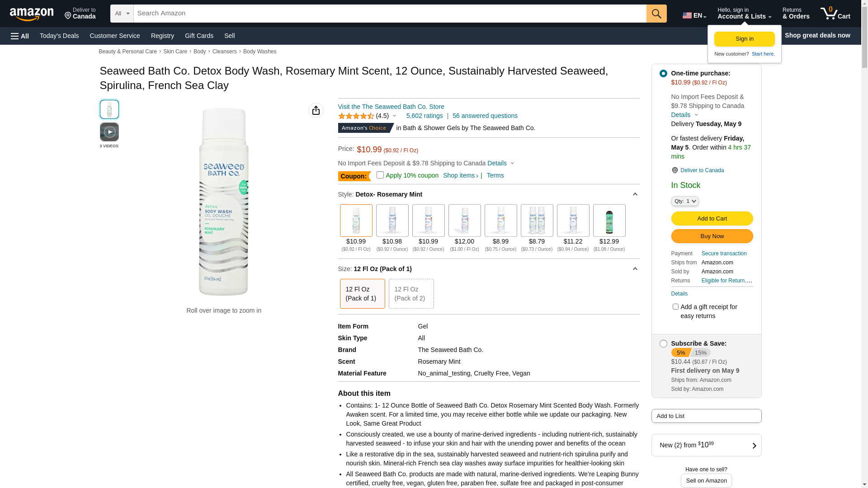The height and width of the screenshot is (488, 868).
Task: Open the Qty quantity dropdown
Action: point(684,201)
